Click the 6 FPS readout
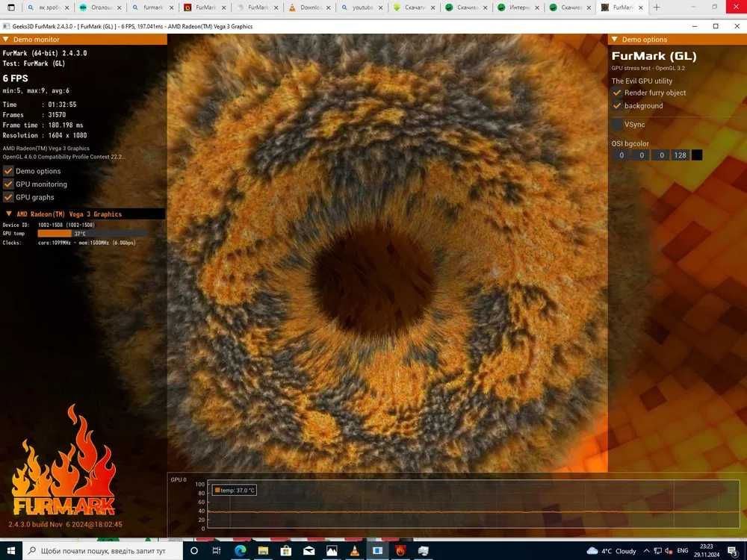The height and width of the screenshot is (560, 747). coord(15,78)
